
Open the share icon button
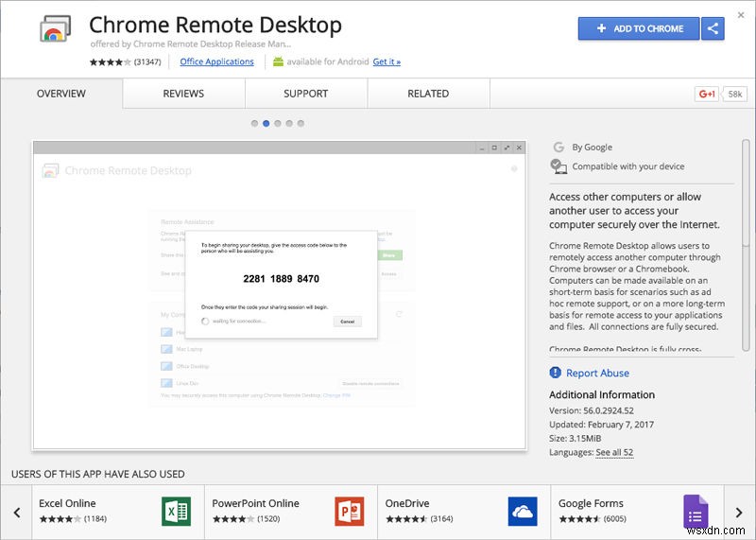coord(713,28)
